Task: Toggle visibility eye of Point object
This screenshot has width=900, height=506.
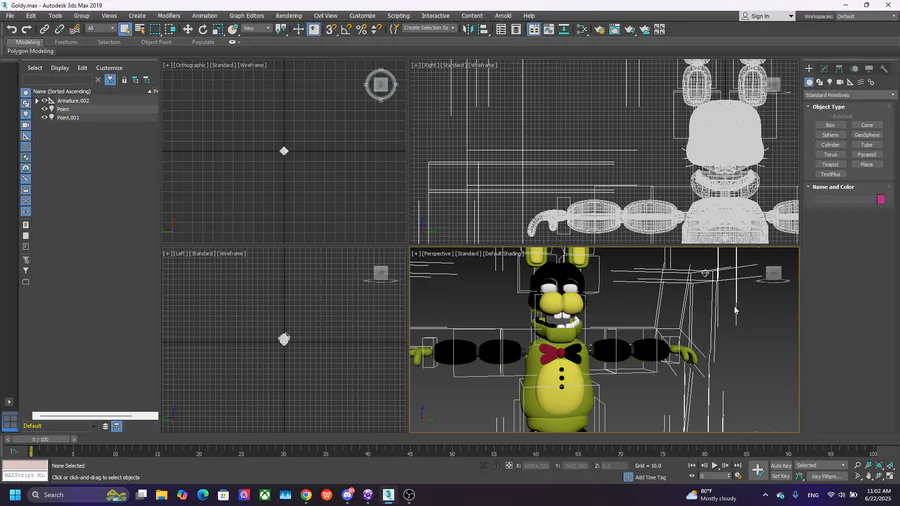Action: (44, 109)
